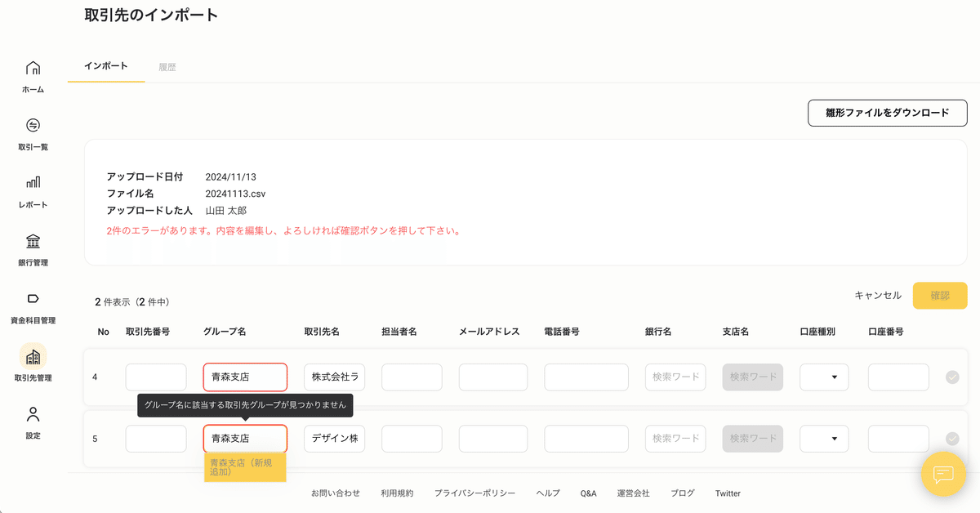
Task: Open the 運営会社 footer link
Action: pyautogui.click(x=634, y=493)
